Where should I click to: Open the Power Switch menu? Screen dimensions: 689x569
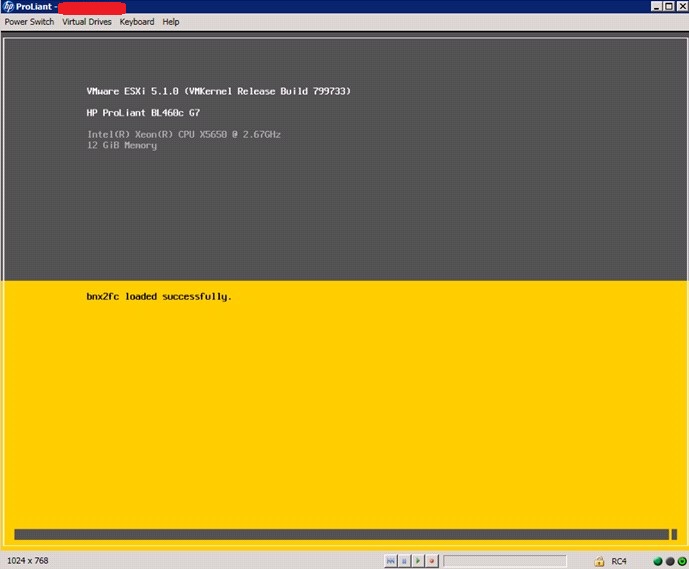point(29,22)
